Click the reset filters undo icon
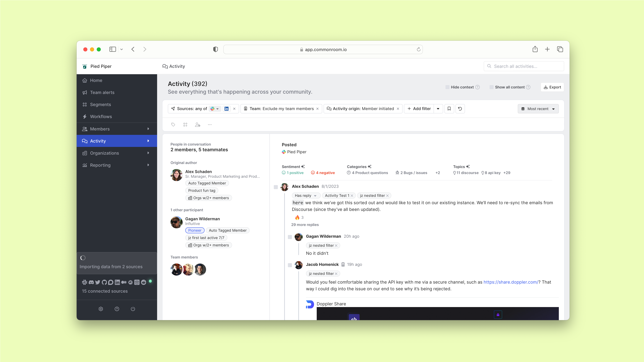This screenshot has height=362, width=644. click(x=460, y=109)
